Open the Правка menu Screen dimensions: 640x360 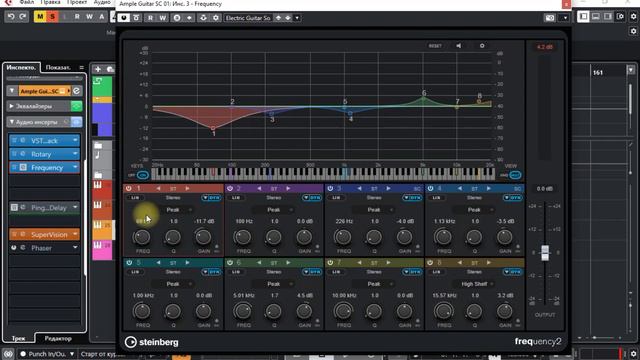point(51,2)
